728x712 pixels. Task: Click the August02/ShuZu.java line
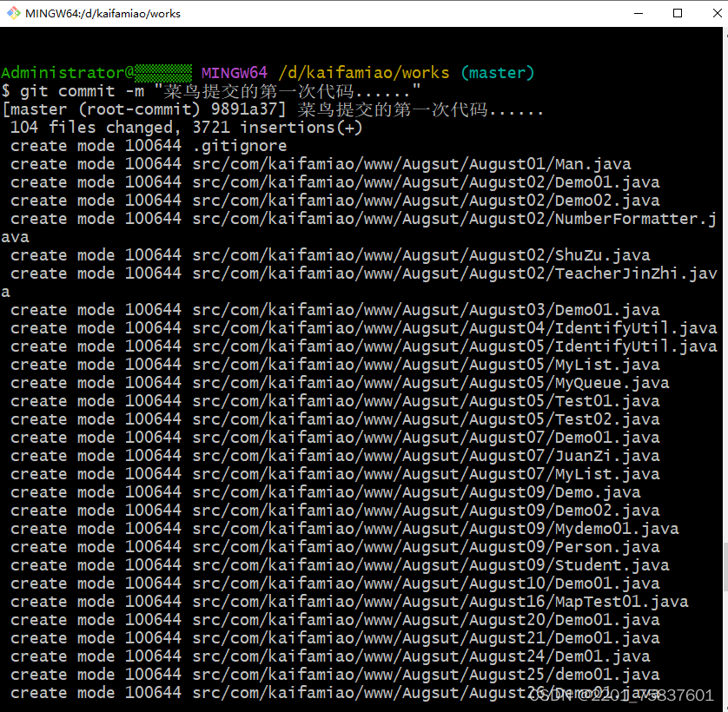[330, 255]
